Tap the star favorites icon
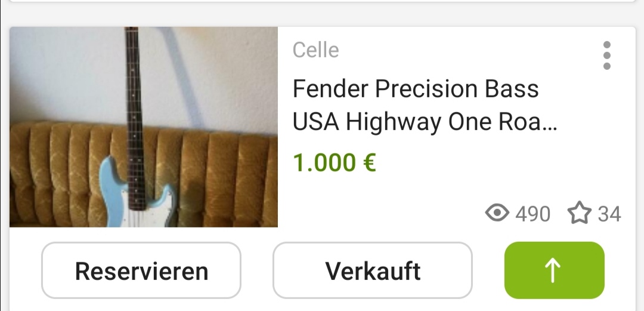 click(579, 213)
